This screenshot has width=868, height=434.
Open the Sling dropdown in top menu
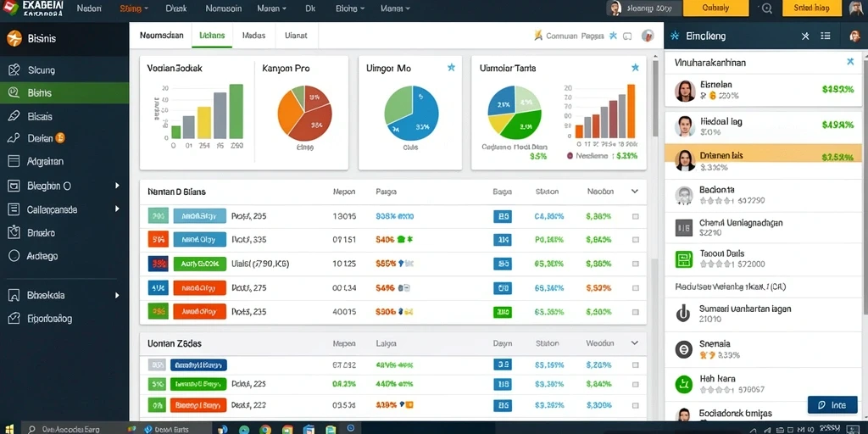coord(134,8)
